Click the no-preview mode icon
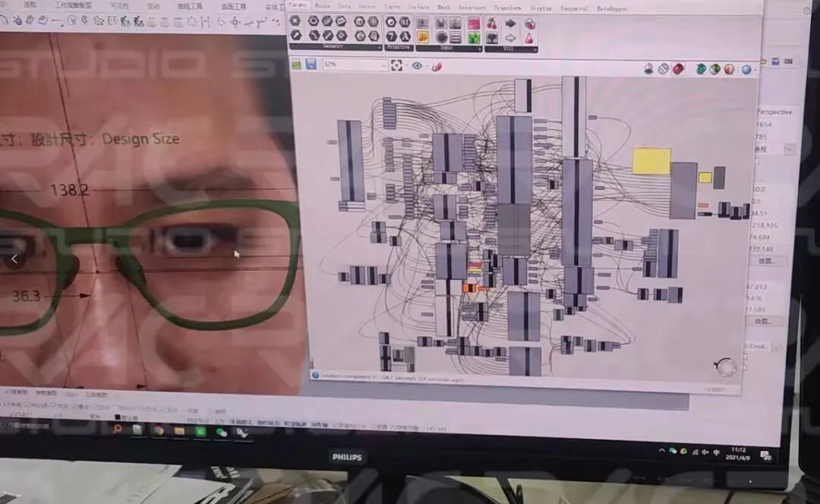Image resolution: width=820 pixels, height=504 pixels. click(x=648, y=68)
